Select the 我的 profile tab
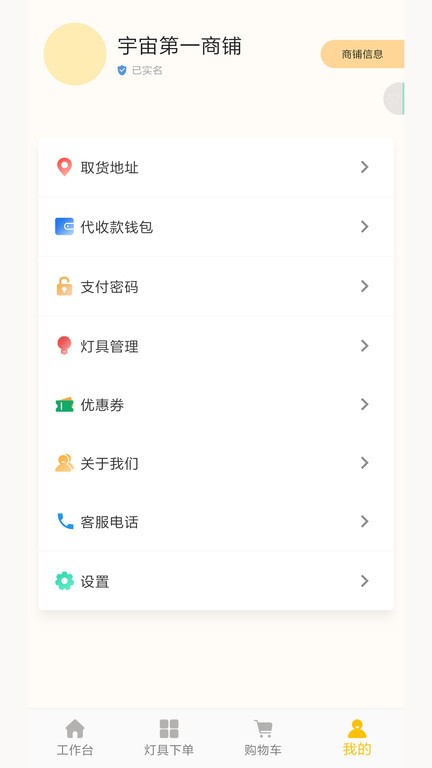 [x=357, y=738]
